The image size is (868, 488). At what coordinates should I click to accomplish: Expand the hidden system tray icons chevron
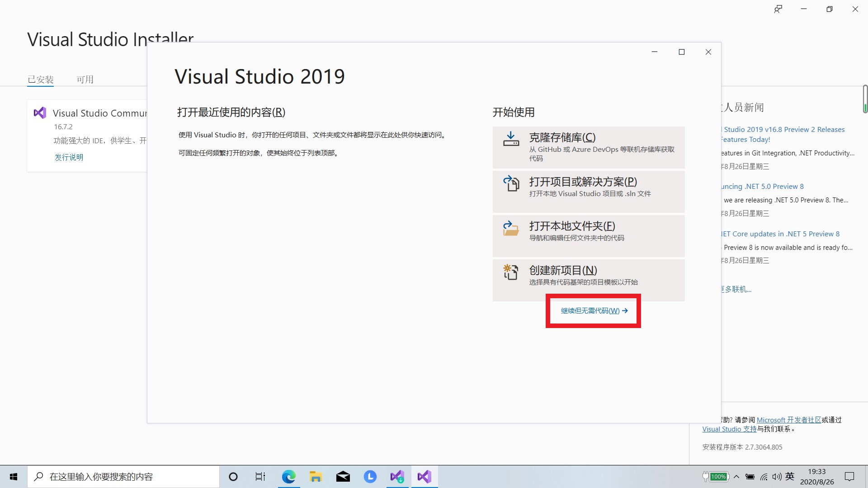736,477
